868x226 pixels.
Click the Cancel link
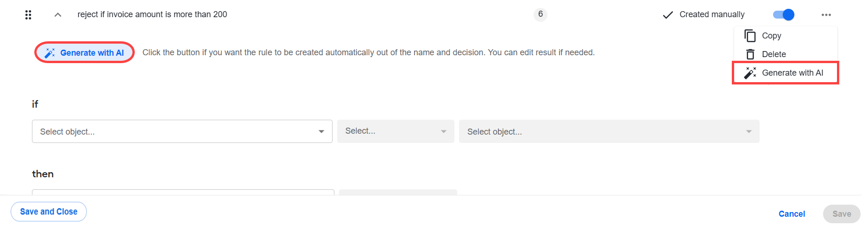(792, 214)
